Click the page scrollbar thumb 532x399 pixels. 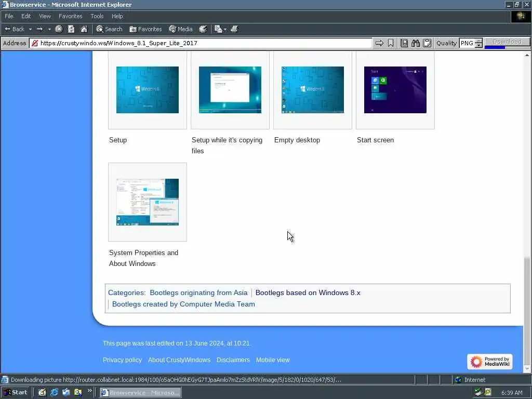pos(527,311)
